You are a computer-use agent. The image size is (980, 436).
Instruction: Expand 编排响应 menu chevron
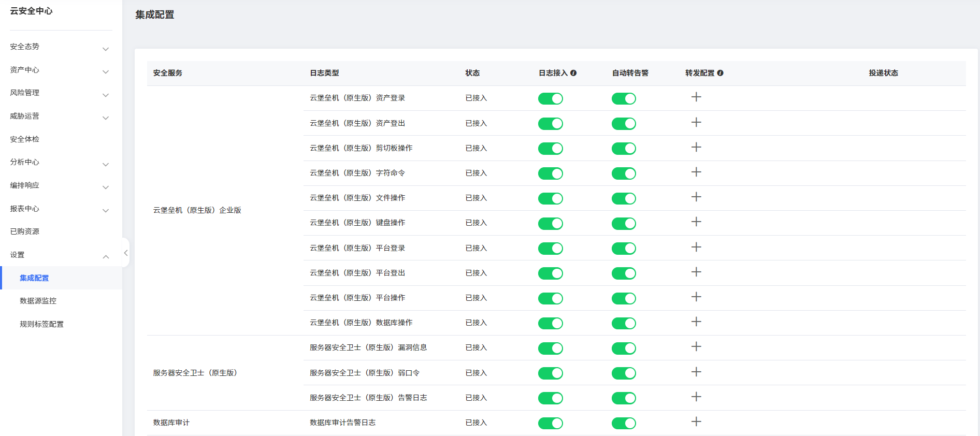point(106,187)
